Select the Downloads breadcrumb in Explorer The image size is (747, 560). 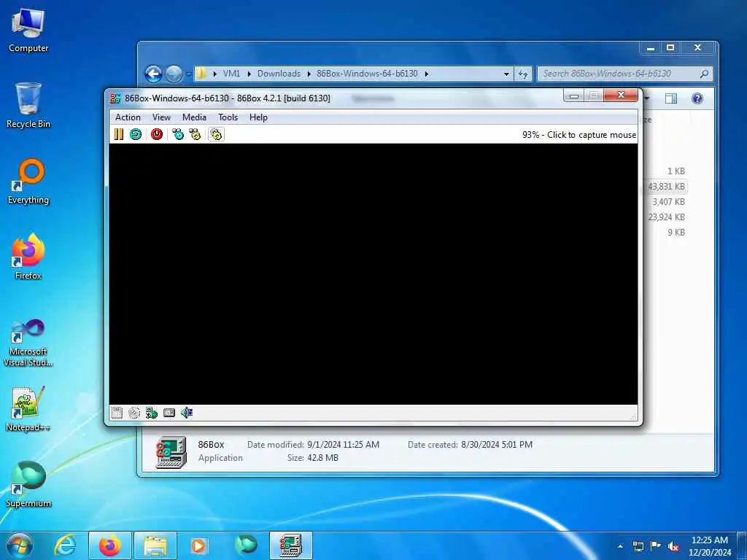279,74
